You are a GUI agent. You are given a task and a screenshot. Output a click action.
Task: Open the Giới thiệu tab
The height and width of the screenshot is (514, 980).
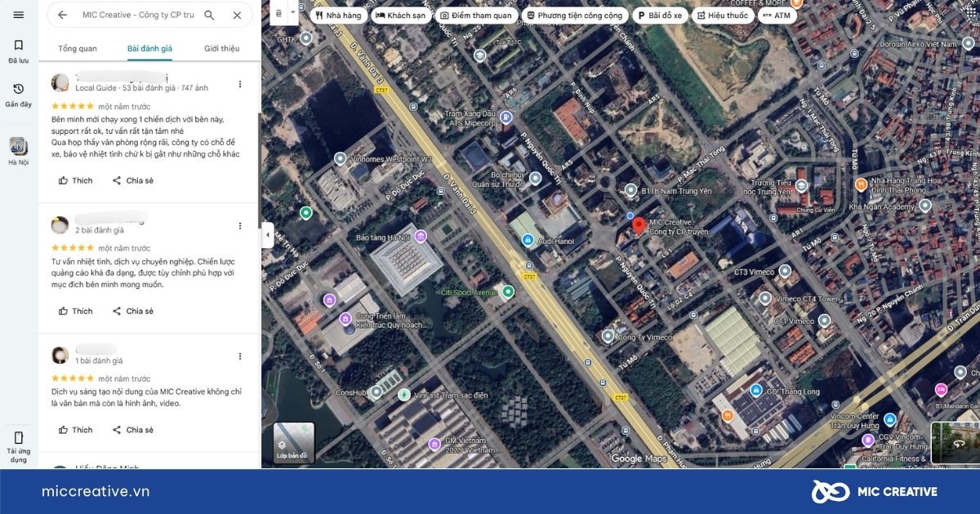pyautogui.click(x=221, y=48)
